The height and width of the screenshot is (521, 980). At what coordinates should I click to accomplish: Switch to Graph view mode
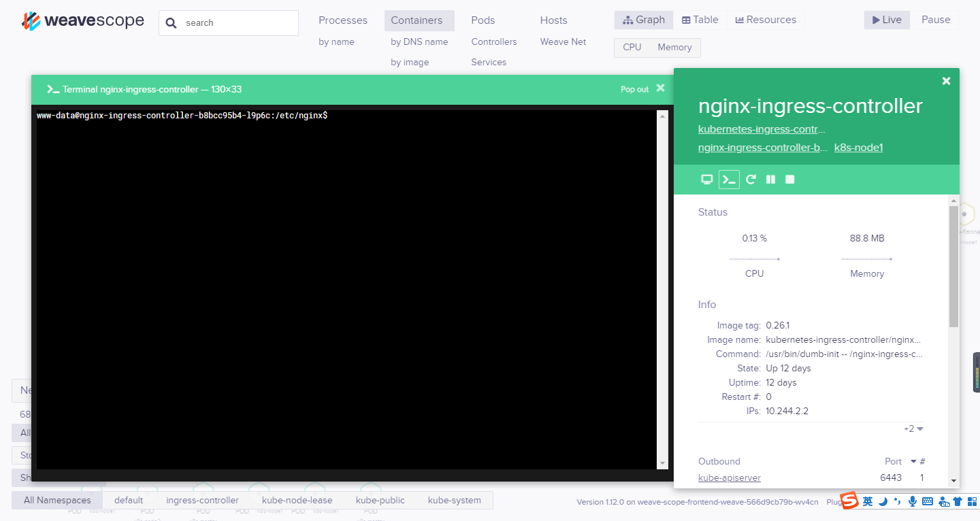coord(644,20)
